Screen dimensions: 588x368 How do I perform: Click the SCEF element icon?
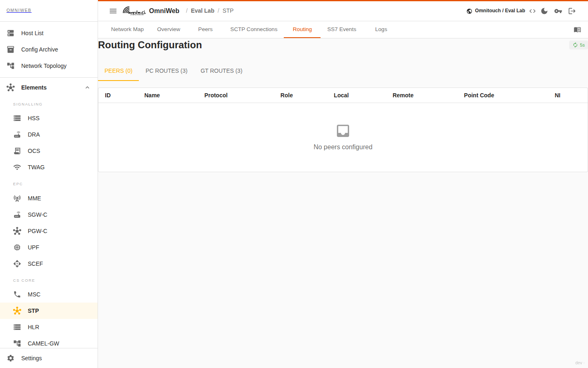[17, 264]
